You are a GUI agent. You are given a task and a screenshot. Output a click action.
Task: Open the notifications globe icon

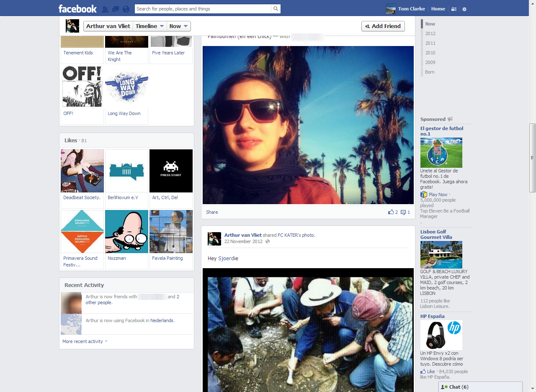pos(126,9)
